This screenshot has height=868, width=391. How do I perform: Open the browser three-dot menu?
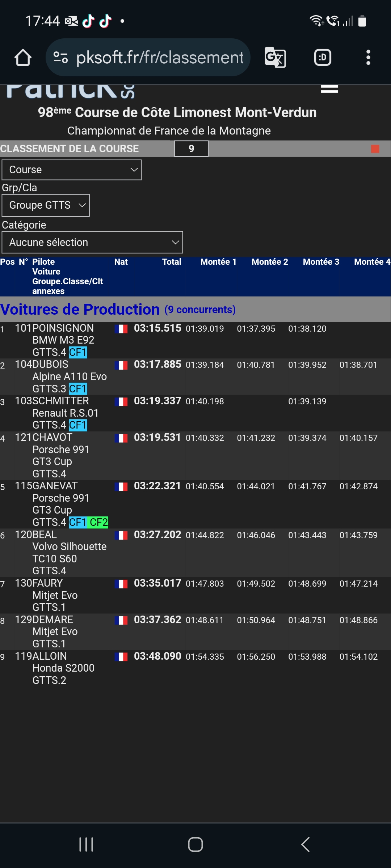368,58
